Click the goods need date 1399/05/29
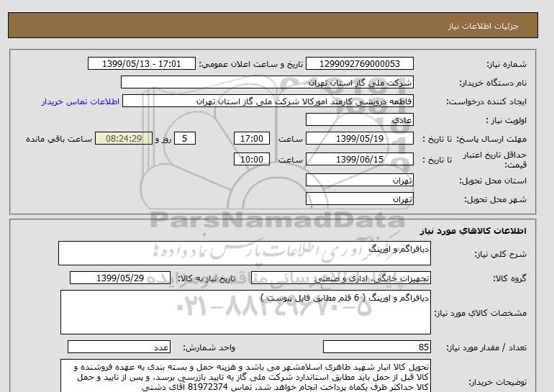This screenshot has width=554, height=392. tap(120, 278)
